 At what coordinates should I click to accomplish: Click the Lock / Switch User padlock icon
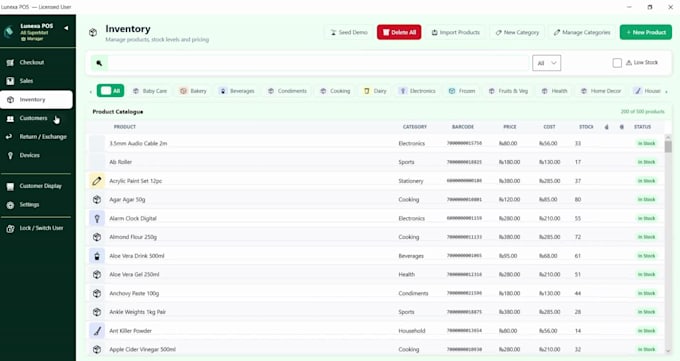(10, 229)
